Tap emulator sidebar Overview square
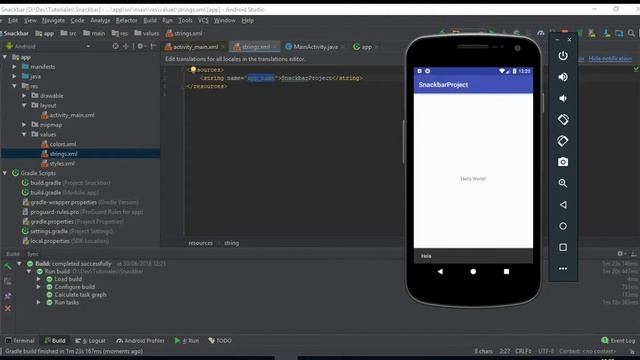Viewport: 640px width, 360px height. (563, 247)
